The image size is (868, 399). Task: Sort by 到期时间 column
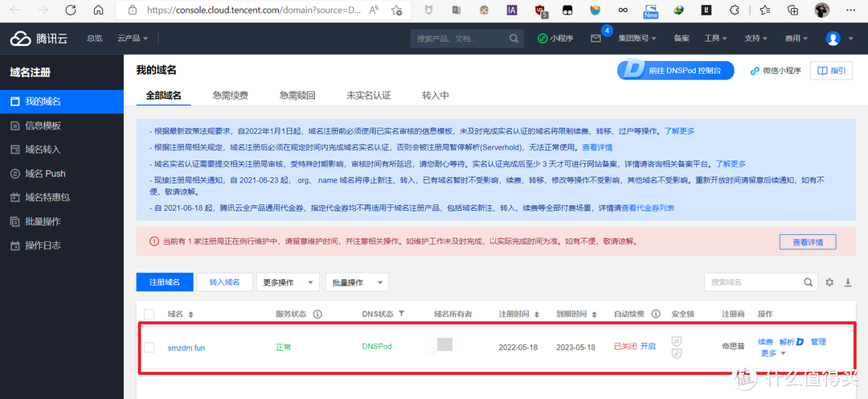tap(595, 315)
